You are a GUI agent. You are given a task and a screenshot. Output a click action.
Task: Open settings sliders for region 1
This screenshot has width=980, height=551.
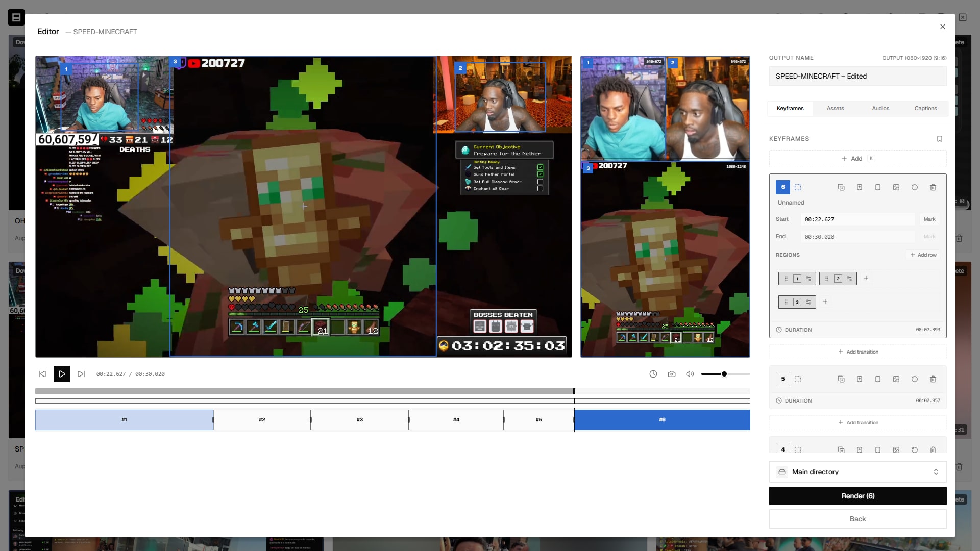808,279
